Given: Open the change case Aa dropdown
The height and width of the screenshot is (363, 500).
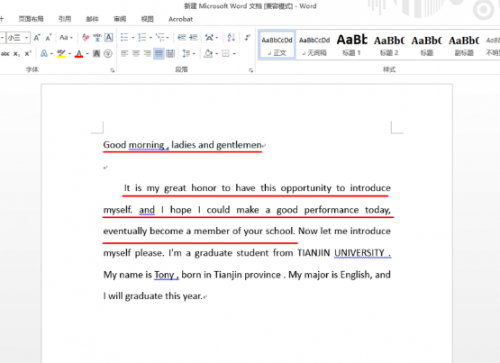Looking at the screenshot, I should (x=66, y=37).
